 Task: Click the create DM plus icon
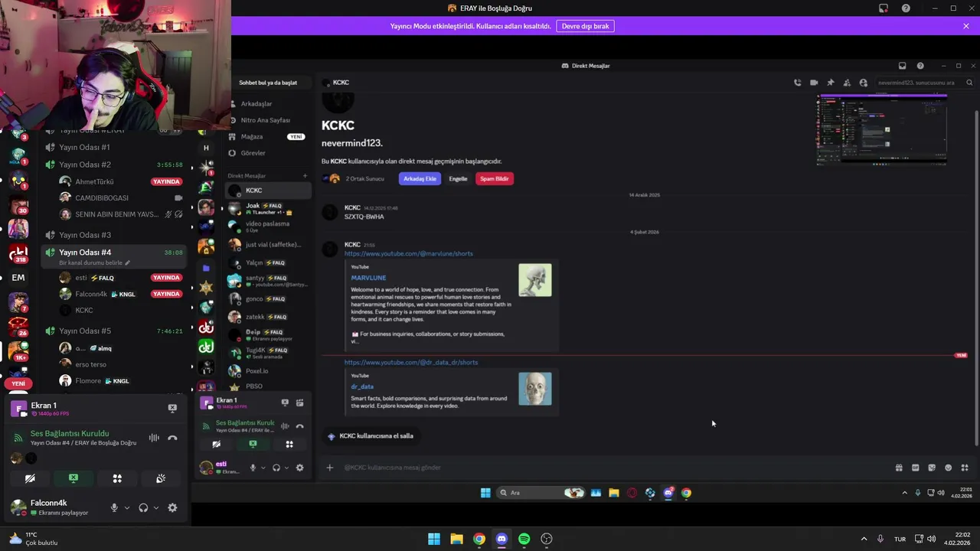coord(305,176)
